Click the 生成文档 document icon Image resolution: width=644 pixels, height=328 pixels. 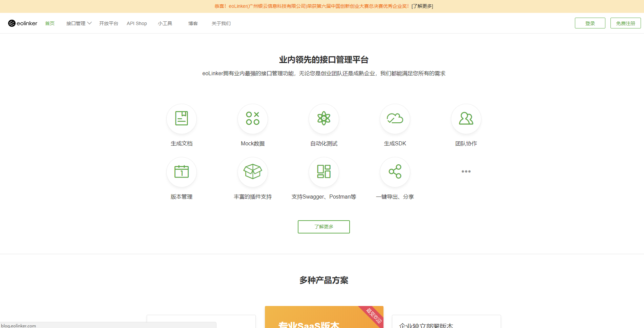tap(182, 119)
